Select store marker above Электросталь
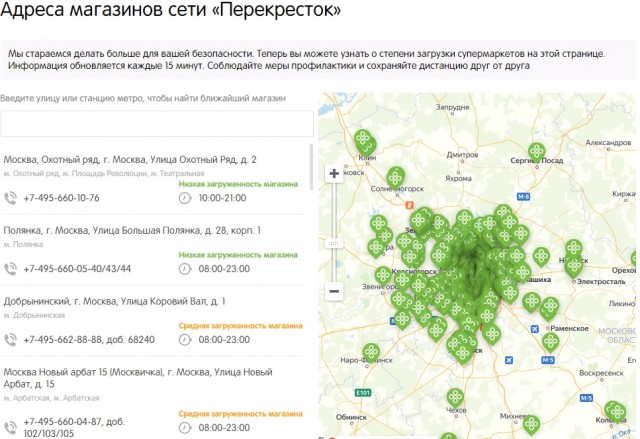Image resolution: width=640 pixels, height=439 pixels. point(574,265)
